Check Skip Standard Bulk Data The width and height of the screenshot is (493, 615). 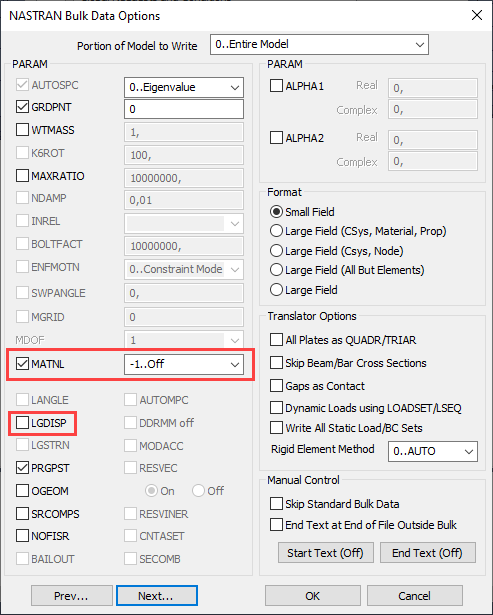tap(276, 504)
